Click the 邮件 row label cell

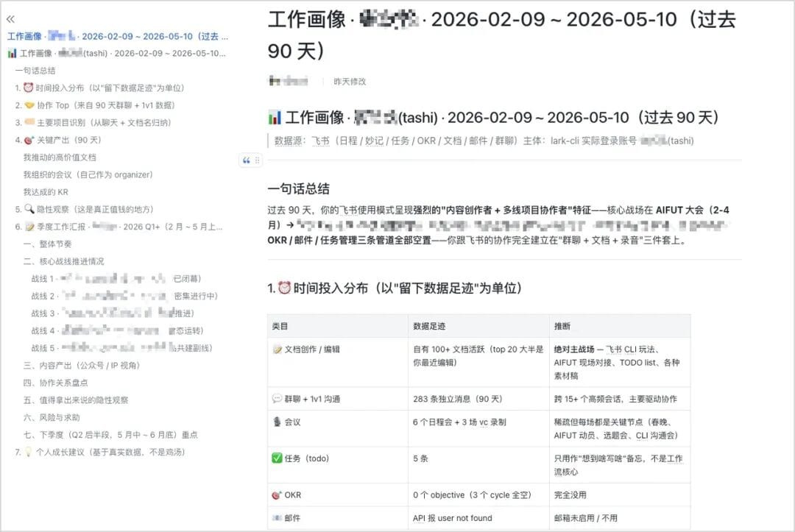pos(338,518)
